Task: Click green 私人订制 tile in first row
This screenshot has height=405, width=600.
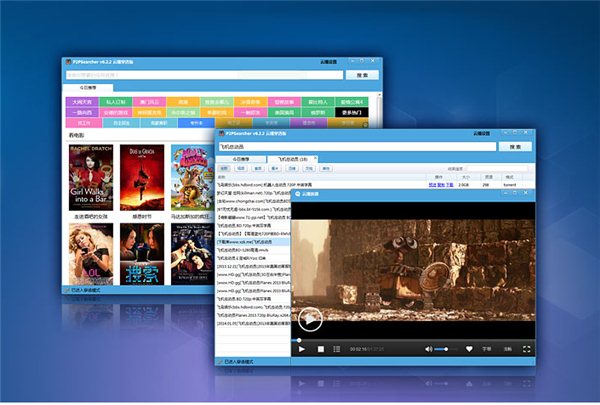Action: click(116, 102)
